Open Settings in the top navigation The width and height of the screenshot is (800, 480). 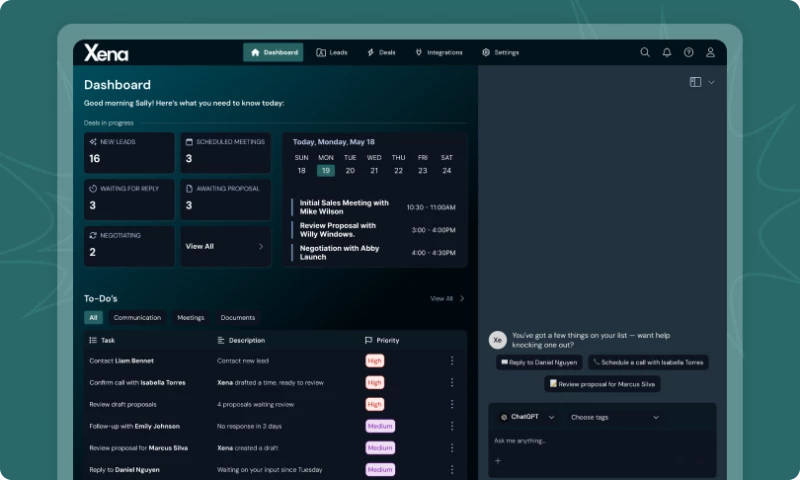click(x=501, y=52)
